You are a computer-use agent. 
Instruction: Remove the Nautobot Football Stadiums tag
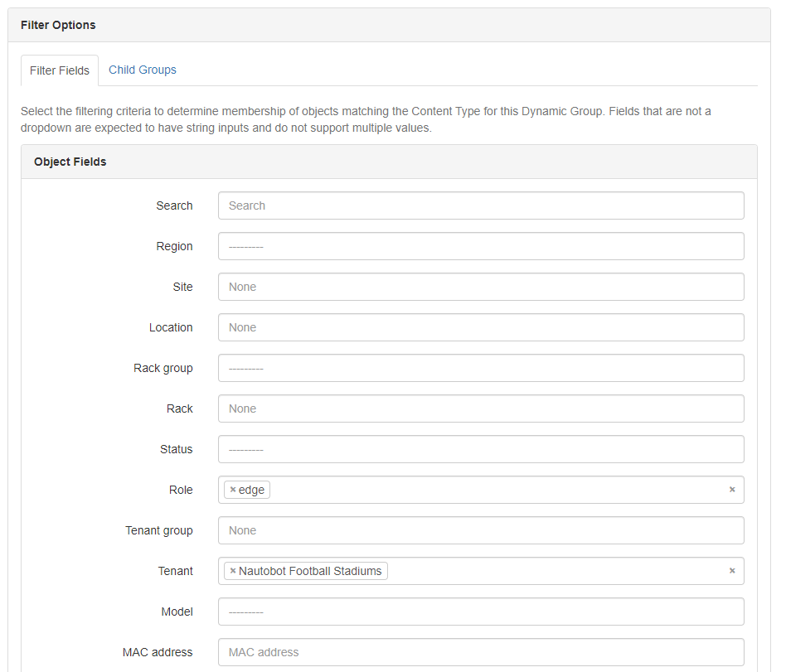pyautogui.click(x=233, y=571)
